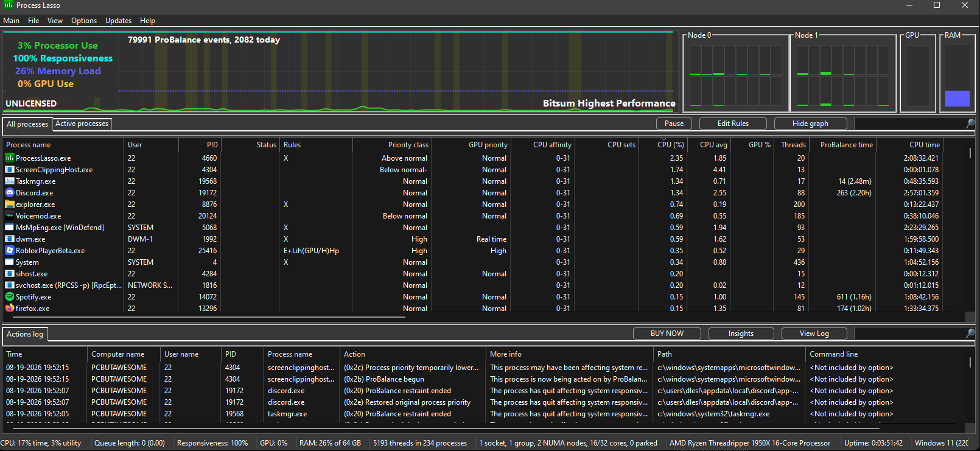Sort processes by the User column header
This screenshot has width=980, height=451.
pyautogui.click(x=151, y=145)
